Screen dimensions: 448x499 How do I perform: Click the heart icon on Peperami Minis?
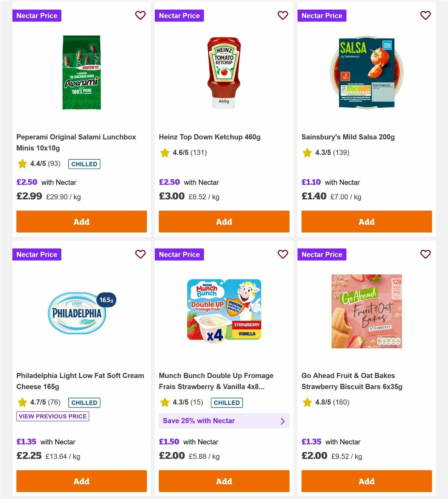(140, 15)
